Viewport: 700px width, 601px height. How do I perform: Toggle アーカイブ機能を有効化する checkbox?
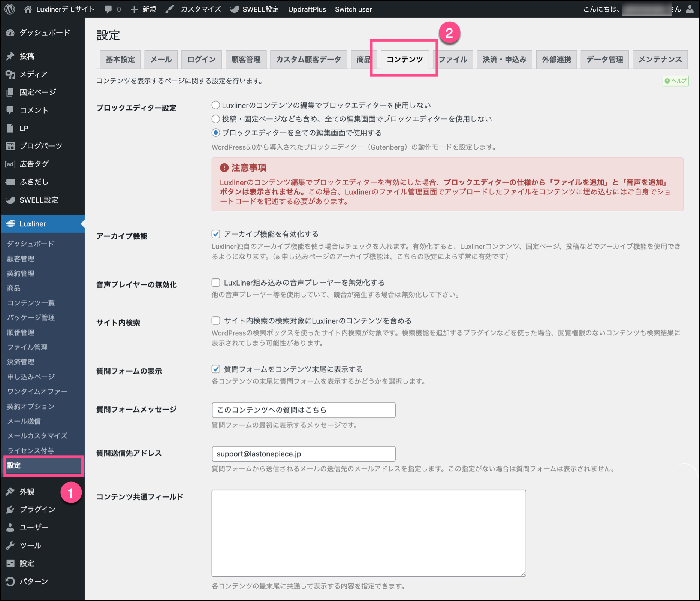coord(216,234)
